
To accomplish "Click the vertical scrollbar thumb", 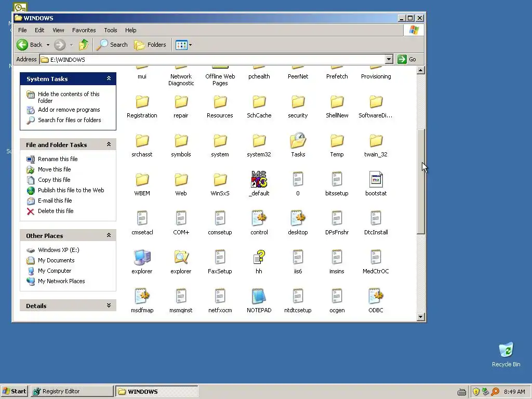I will pyautogui.click(x=421, y=182).
